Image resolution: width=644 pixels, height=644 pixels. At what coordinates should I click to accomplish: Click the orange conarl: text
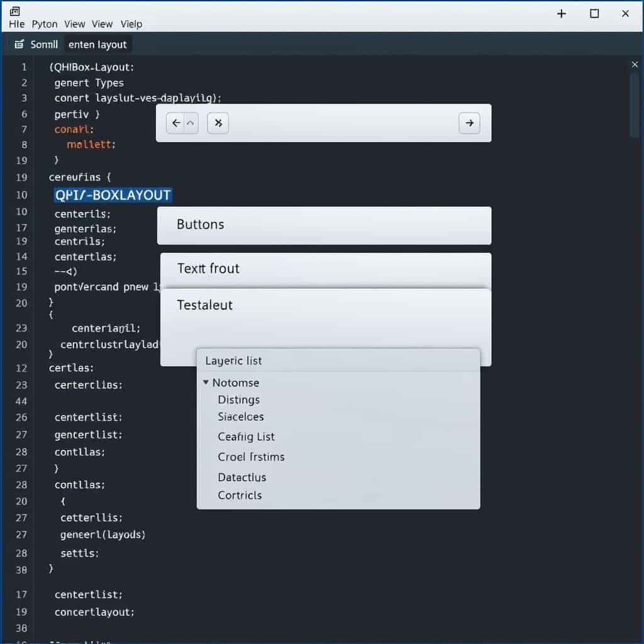click(74, 130)
